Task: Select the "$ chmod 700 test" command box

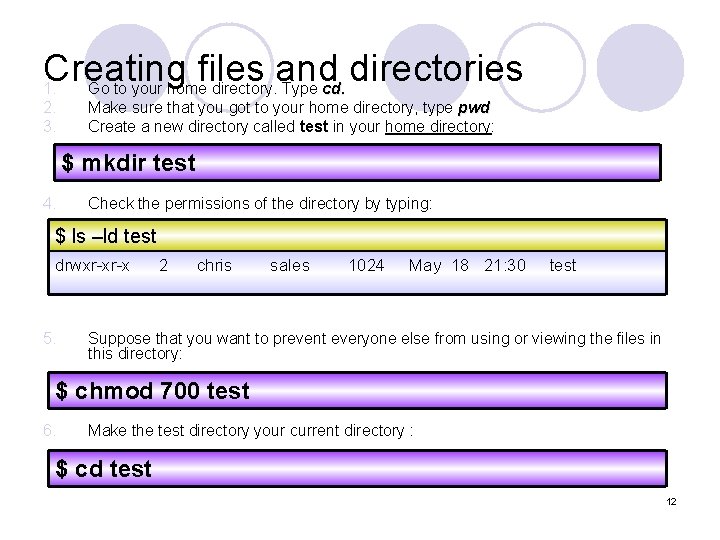Action: click(358, 391)
